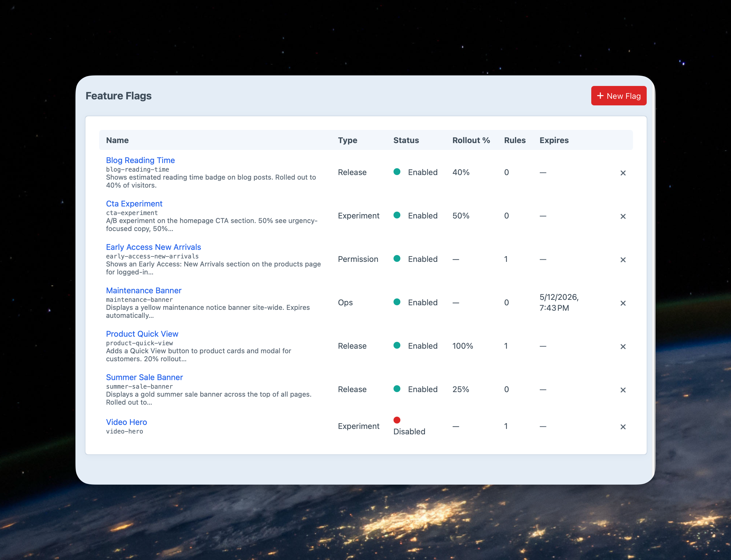
Task: Click the green status dot for Product Quick View
Action: coord(397,345)
